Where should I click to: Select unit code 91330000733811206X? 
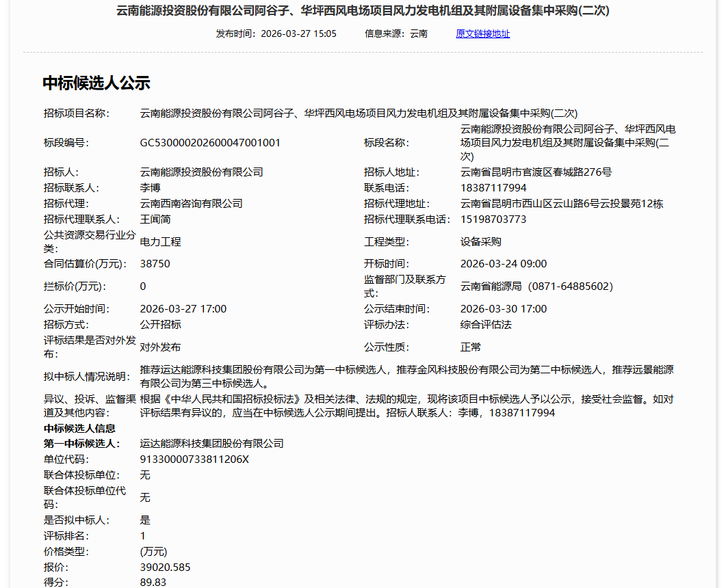click(x=194, y=459)
